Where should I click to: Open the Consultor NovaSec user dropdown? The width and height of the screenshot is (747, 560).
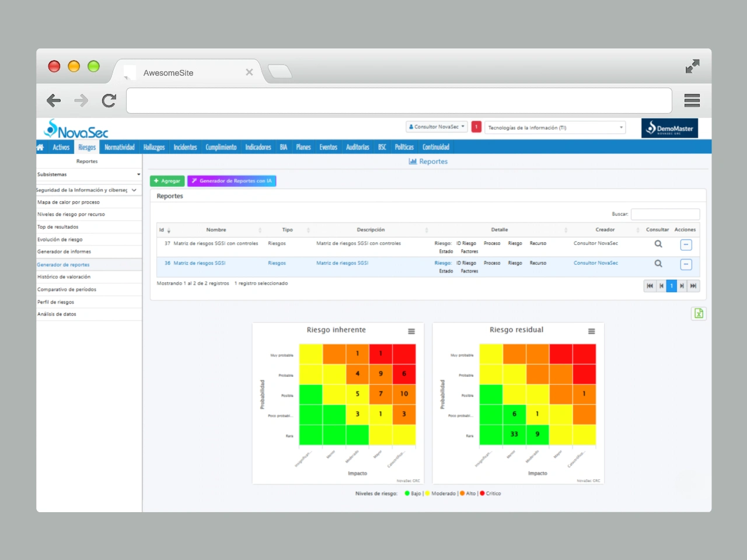pyautogui.click(x=437, y=127)
